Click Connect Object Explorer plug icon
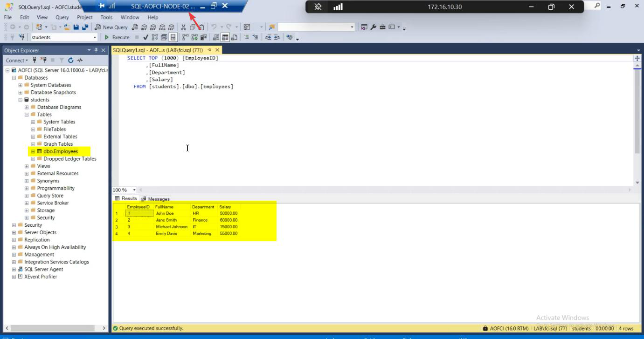 35,60
